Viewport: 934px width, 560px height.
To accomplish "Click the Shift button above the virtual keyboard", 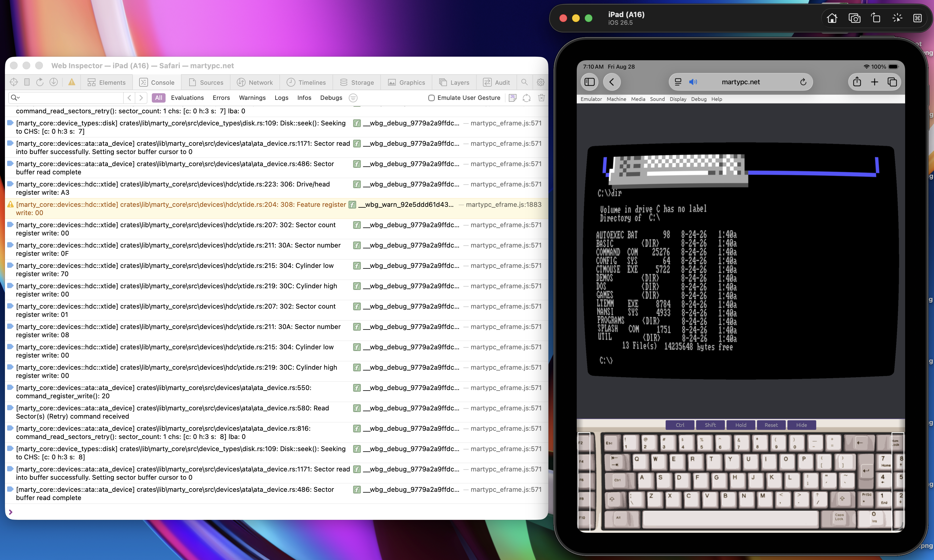I will click(x=710, y=425).
